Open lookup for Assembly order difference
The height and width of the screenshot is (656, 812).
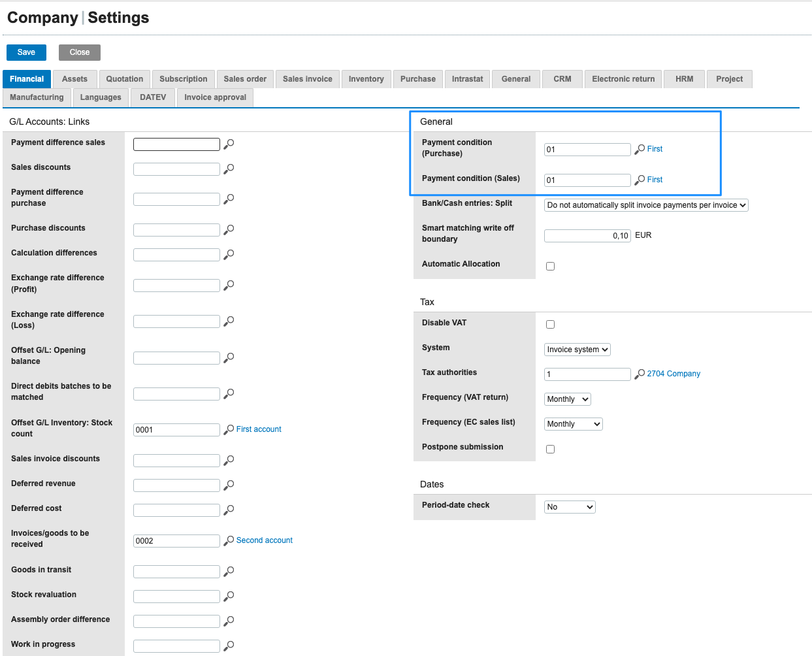pos(229,621)
